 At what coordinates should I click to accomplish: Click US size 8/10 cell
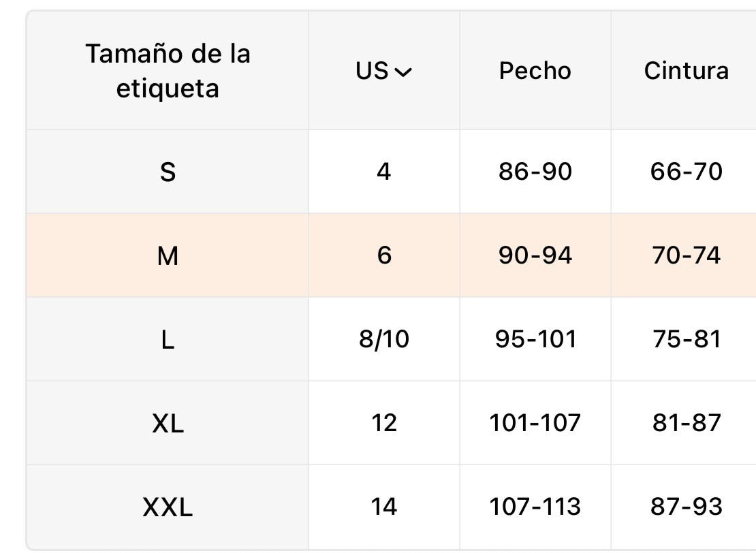[383, 339]
